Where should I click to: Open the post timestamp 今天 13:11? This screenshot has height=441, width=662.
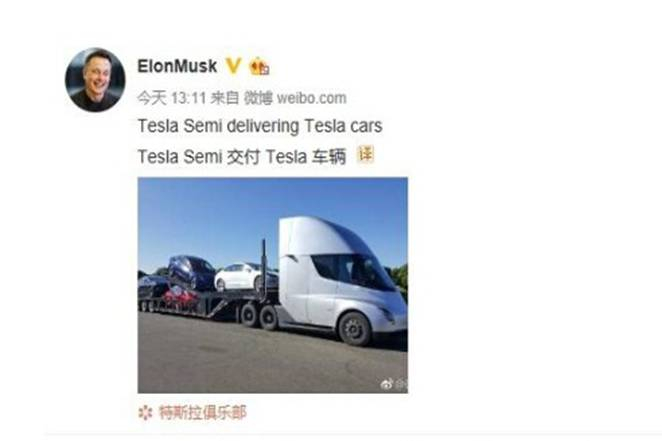click(x=171, y=98)
